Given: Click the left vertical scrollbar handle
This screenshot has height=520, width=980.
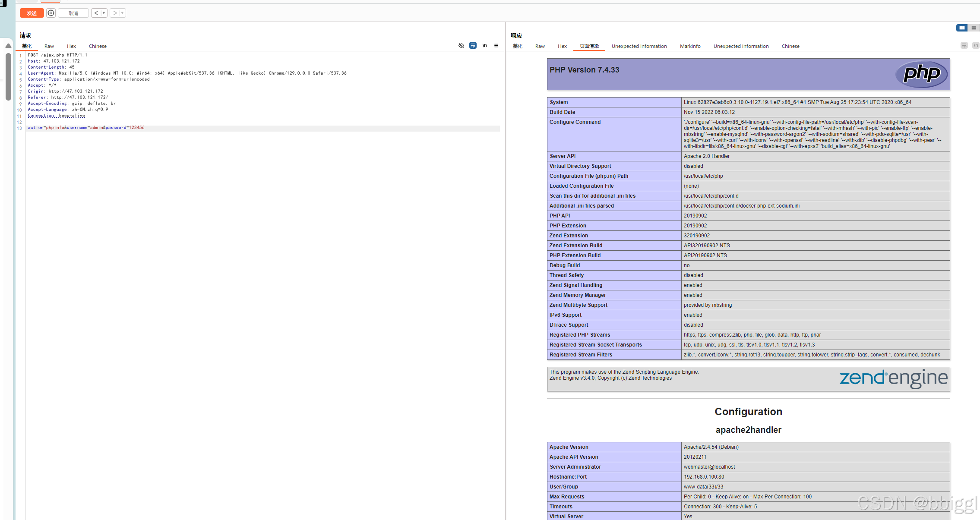Looking at the screenshot, I should pyautogui.click(x=8, y=77).
